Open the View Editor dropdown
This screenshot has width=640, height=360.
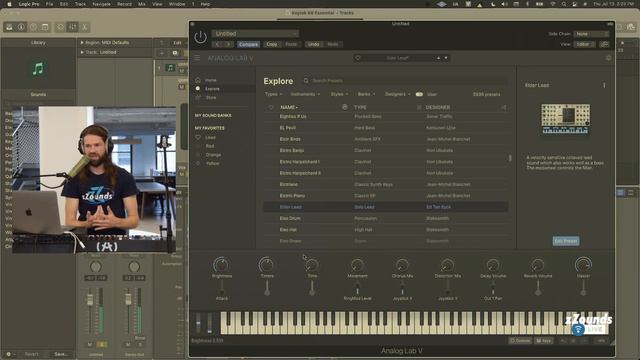[x=584, y=44]
